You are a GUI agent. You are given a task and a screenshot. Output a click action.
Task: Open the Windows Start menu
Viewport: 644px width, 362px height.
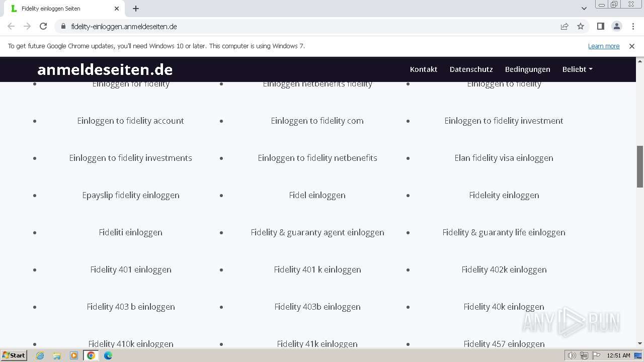tap(14, 355)
